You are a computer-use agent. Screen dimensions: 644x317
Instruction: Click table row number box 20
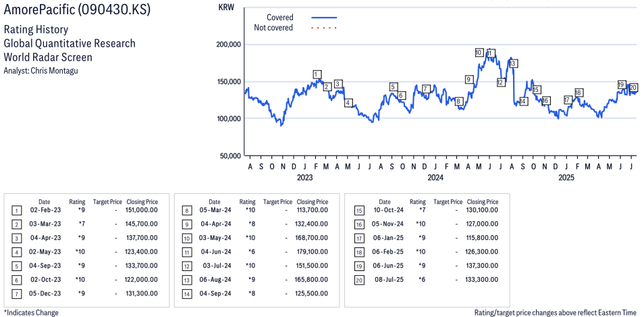[x=358, y=281]
